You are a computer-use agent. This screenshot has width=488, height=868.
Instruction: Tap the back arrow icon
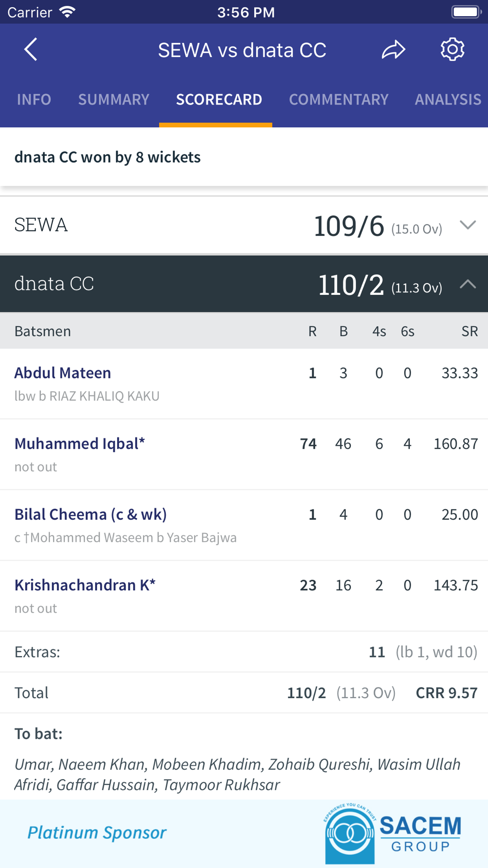pos(31,50)
